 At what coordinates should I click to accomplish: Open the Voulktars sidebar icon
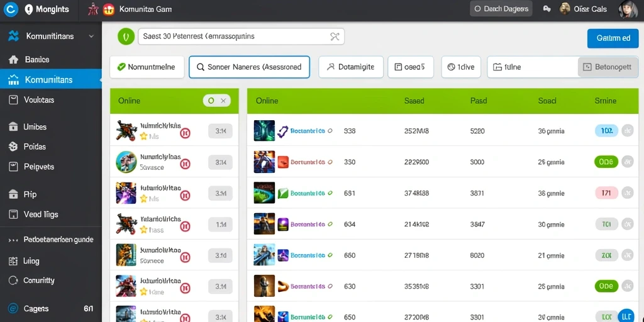click(x=13, y=100)
